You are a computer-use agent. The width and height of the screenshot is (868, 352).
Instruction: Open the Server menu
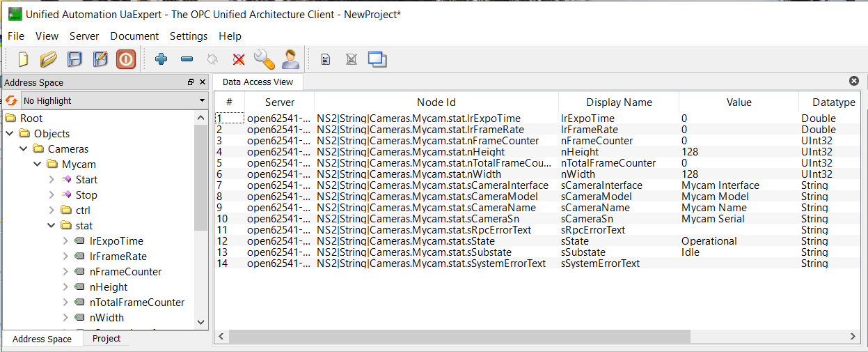84,36
